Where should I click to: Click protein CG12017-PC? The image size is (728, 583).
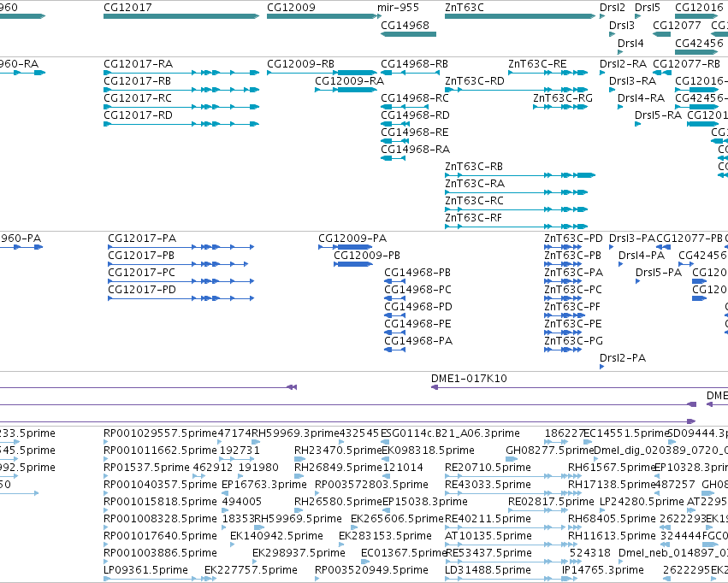[x=181, y=281]
